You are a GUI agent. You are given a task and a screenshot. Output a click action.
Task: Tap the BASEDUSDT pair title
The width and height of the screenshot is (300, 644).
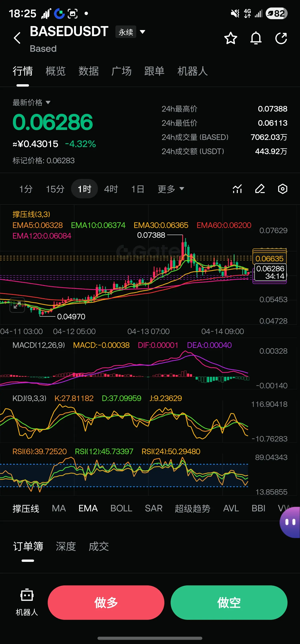click(69, 31)
